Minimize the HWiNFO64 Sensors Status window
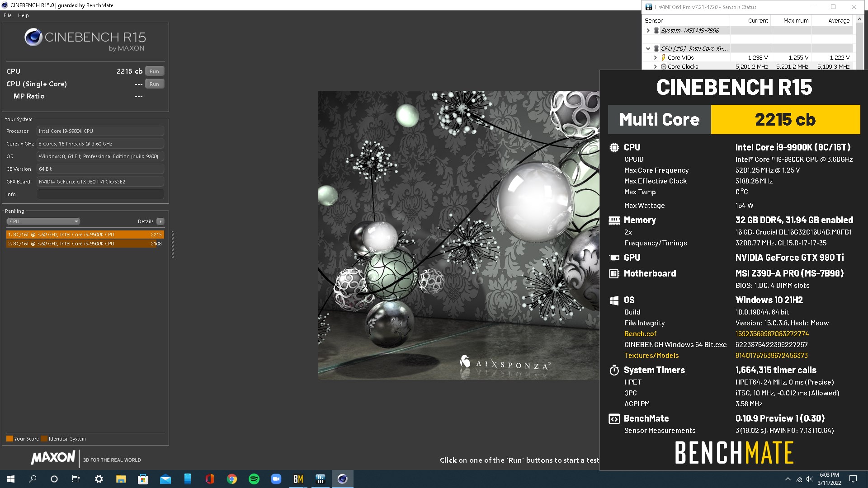This screenshot has height=488, width=868. point(812,7)
